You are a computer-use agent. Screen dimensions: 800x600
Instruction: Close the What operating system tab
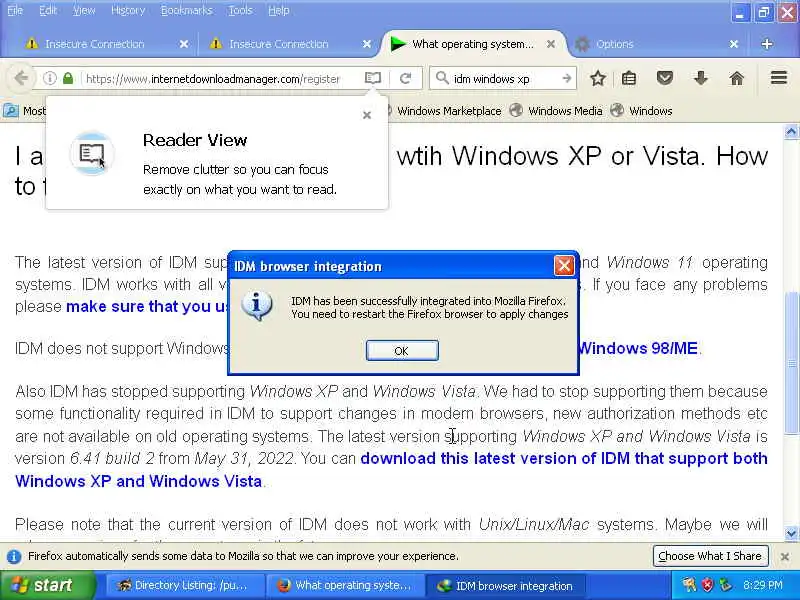[x=551, y=44]
